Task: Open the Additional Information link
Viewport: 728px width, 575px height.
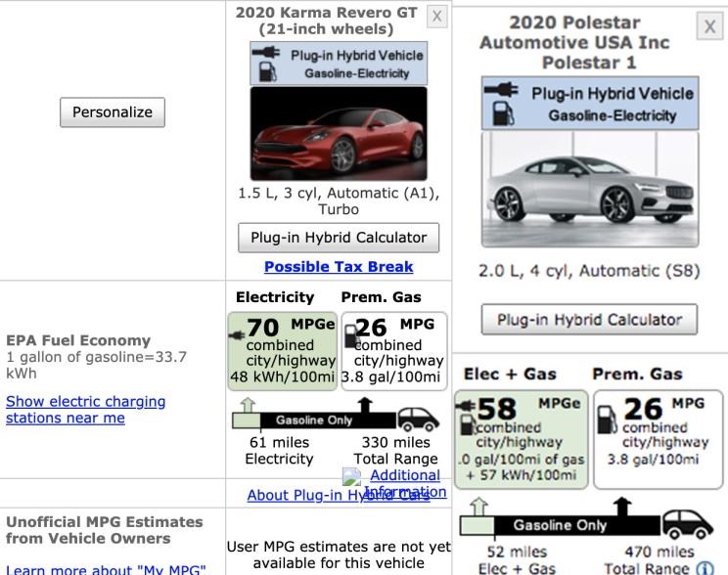Action: (x=405, y=483)
